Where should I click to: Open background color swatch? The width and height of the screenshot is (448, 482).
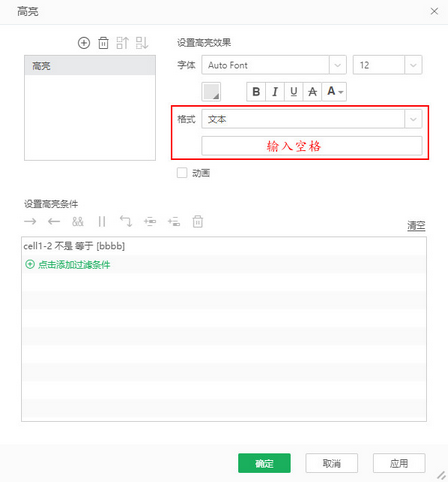(x=211, y=92)
